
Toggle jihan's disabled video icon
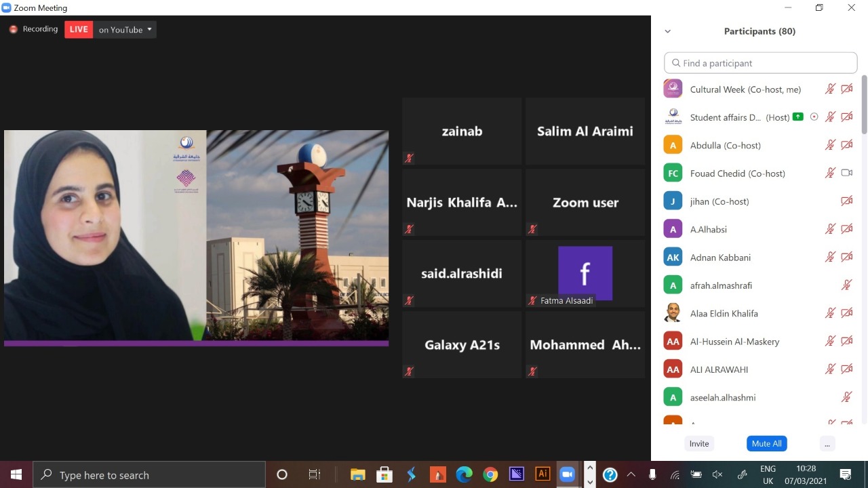pyautogui.click(x=846, y=201)
